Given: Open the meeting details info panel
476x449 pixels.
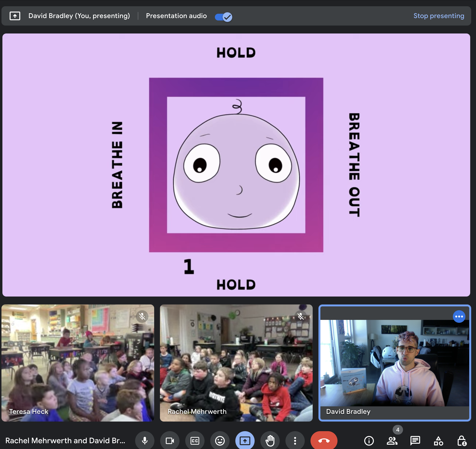Looking at the screenshot, I should [x=369, y=441].
